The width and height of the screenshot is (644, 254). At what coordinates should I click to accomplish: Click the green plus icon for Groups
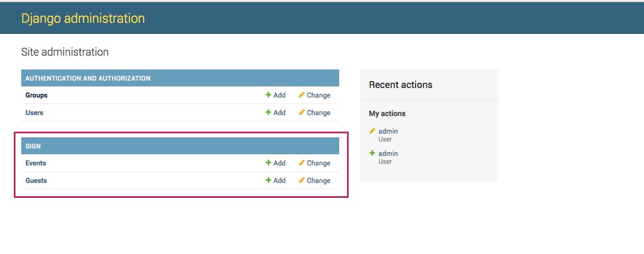[268, 95]
